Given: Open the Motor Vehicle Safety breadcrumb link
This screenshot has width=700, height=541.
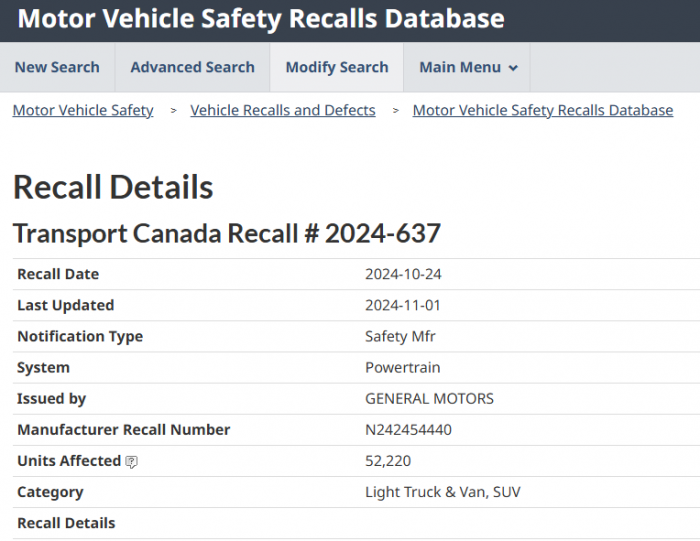Looking at the screenshot, I should click(83, 110).
